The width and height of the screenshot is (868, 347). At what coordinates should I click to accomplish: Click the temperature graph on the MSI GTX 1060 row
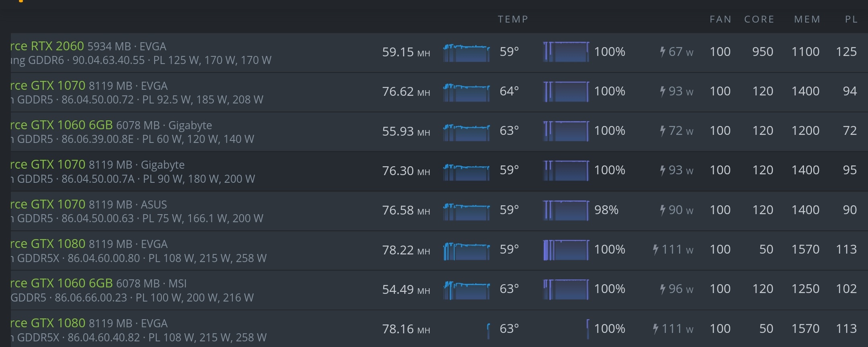pyautogui.click(x=466, y=290)
